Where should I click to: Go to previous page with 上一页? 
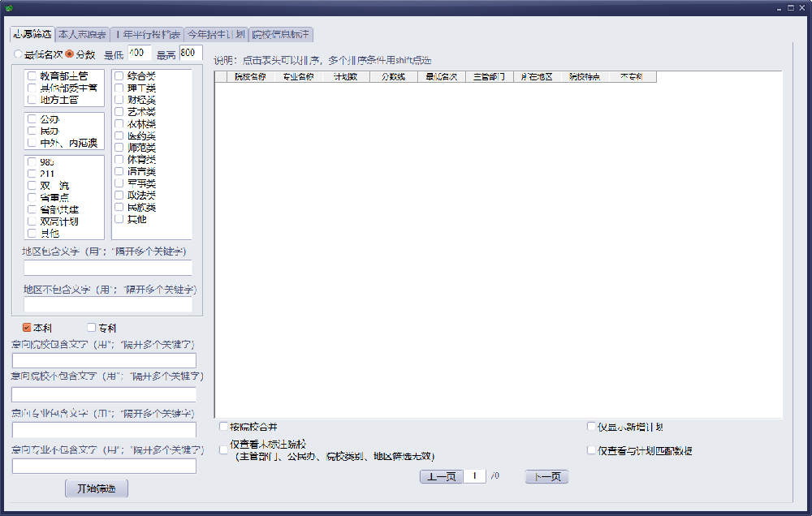(441, 476)
